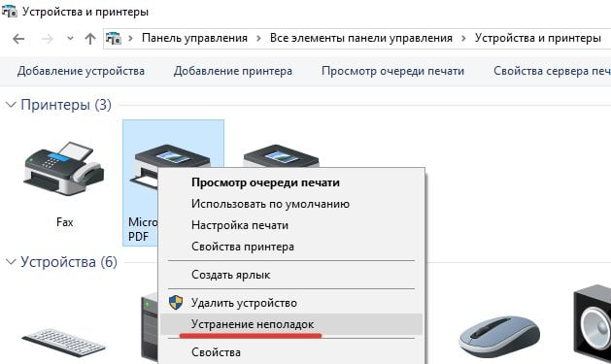Select the speaker device icon
The height and width of the screenshot is (364, 611).
point(593,324)
